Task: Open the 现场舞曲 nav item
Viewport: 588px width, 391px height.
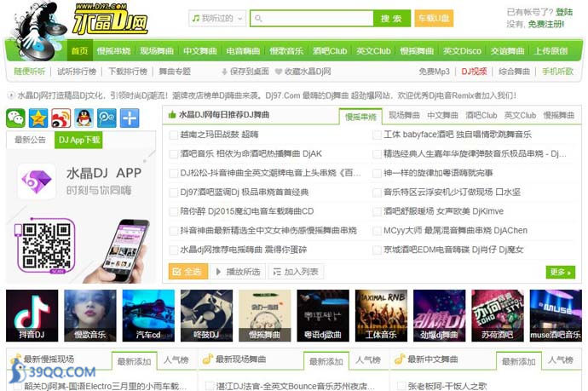Action: pyautogui.click(x=157, y=50)
